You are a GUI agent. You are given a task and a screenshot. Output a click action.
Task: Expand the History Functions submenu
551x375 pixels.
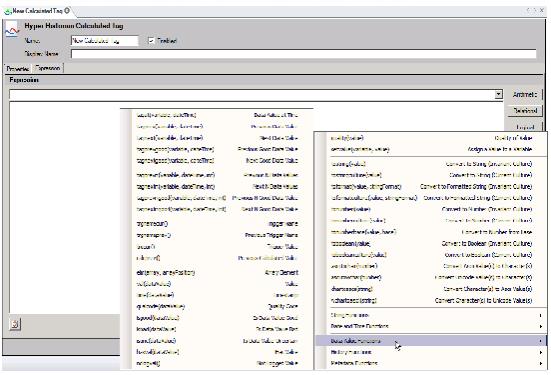coord(431,352)
